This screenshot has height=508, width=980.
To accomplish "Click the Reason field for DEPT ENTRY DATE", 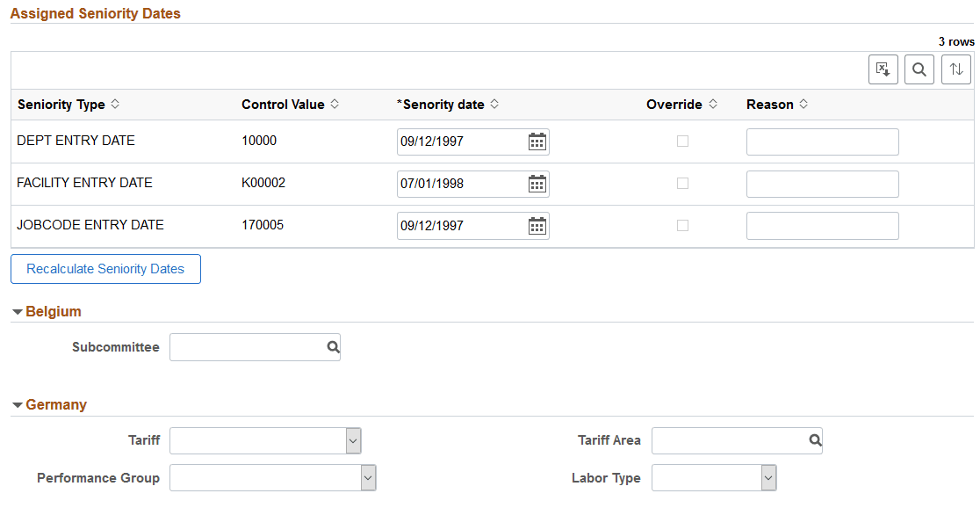I will [x=822, y=142].
